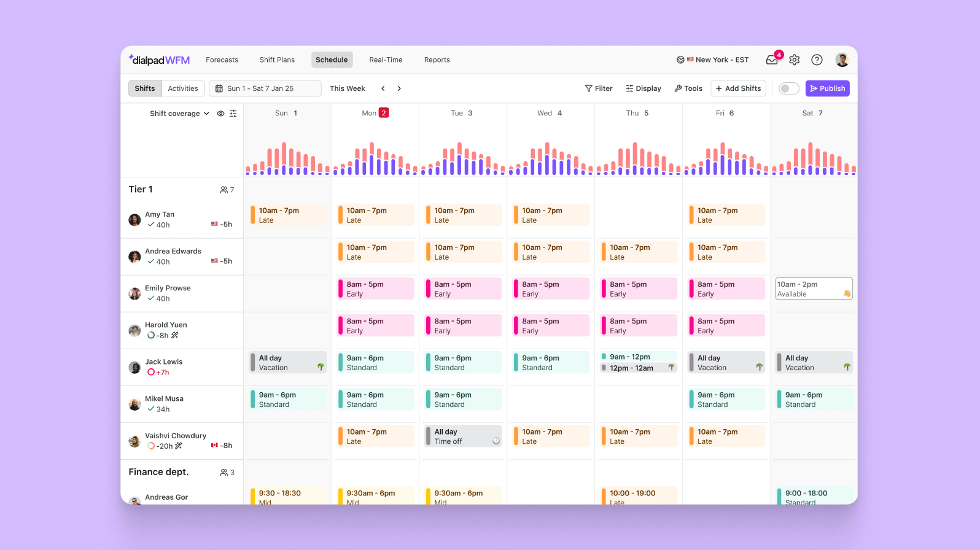Click the Add Shifts button

738,88
